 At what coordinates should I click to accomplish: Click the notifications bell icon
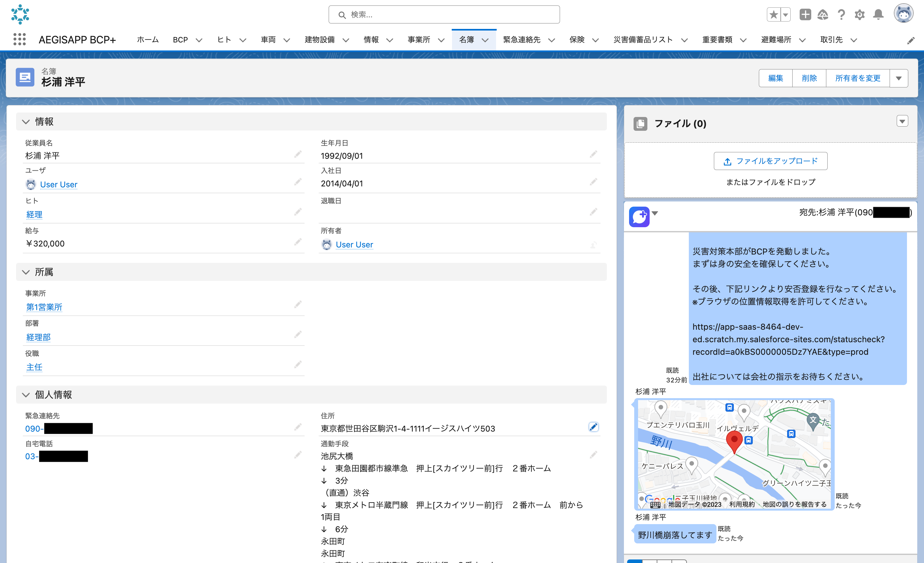[x=878, y=15]
